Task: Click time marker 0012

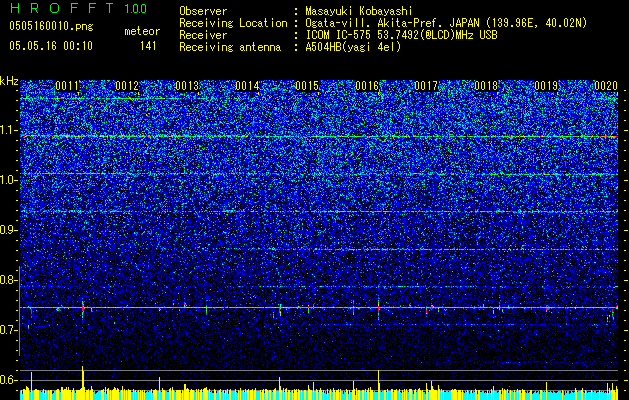Action: pos(127,86)
